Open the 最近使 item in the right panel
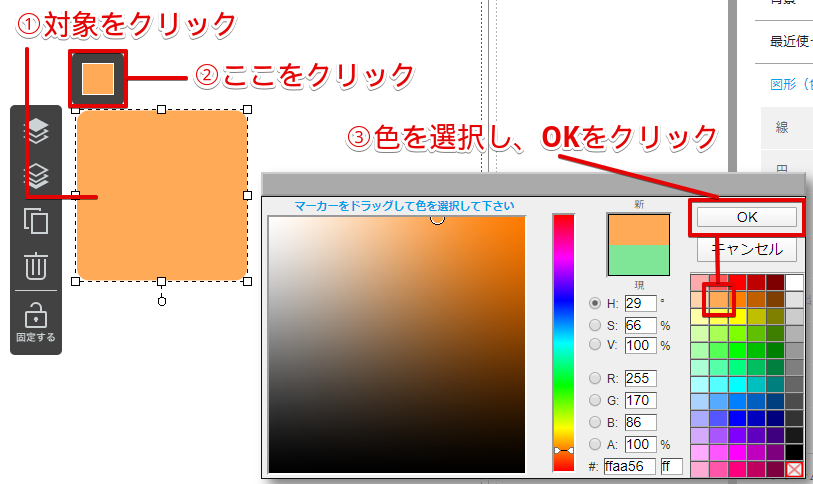This screenshot has height=484, width=813. tap(790, 42)
